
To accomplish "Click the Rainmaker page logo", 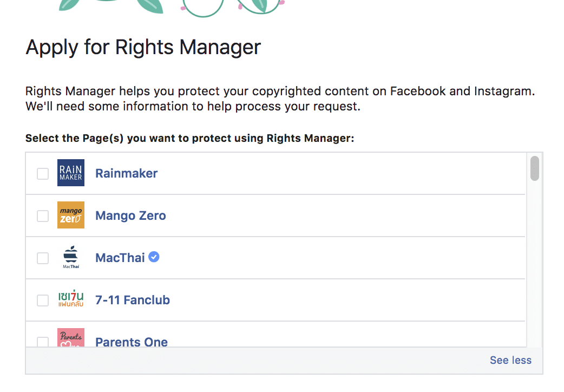I will coord(70,173).
